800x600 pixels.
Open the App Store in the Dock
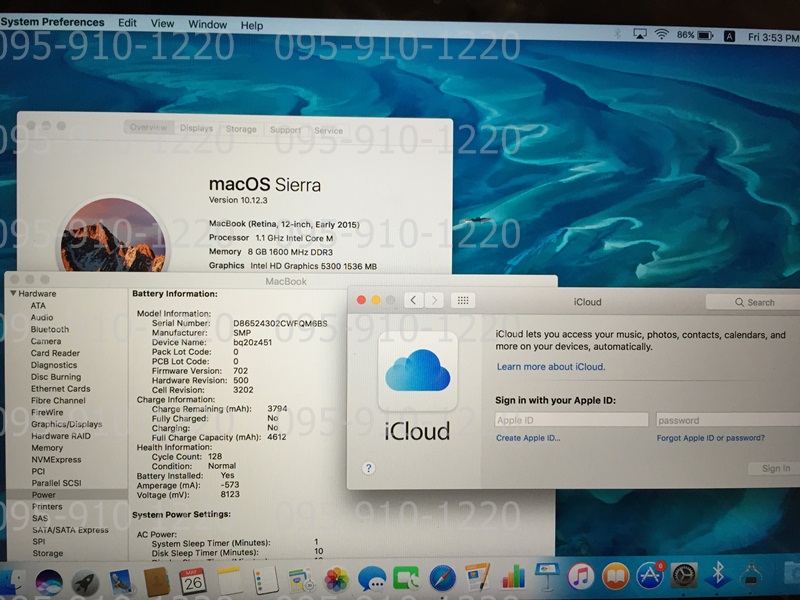[650, 575]
